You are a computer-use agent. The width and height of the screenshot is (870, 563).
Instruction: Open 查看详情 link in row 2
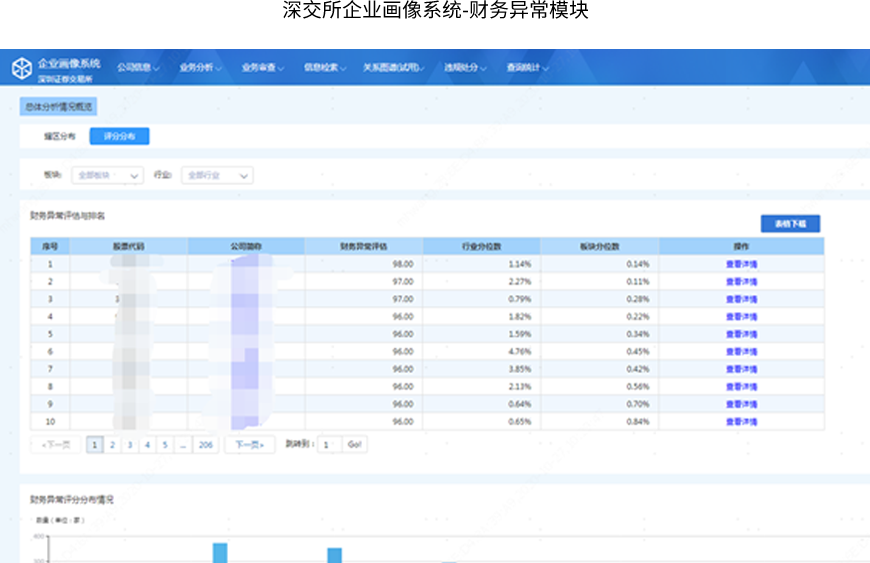741,282
